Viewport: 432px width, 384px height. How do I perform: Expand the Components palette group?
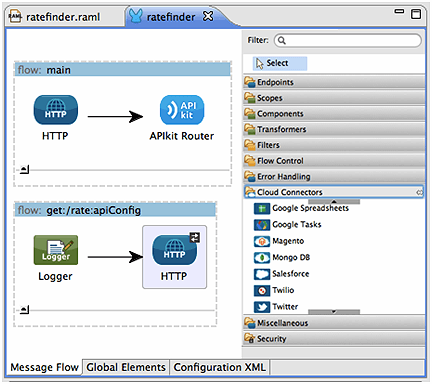[334, 113]
